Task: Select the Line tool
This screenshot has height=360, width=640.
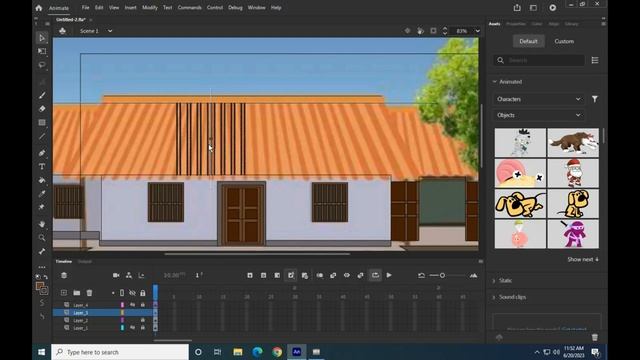Action: tap(42, 136)
